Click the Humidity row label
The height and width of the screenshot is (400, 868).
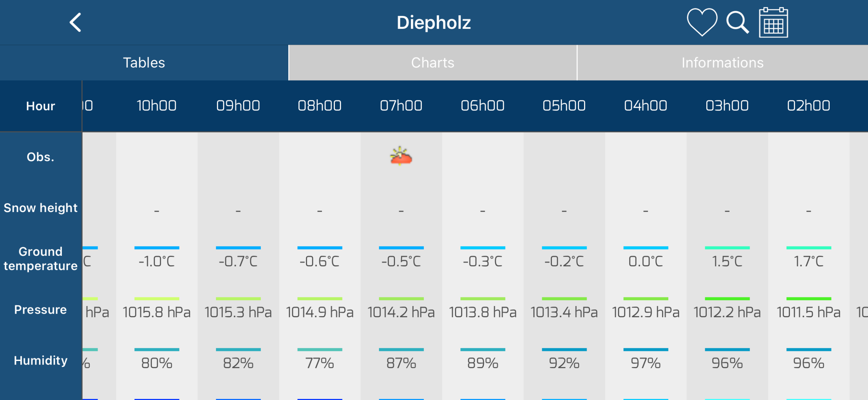click(41, 361)
